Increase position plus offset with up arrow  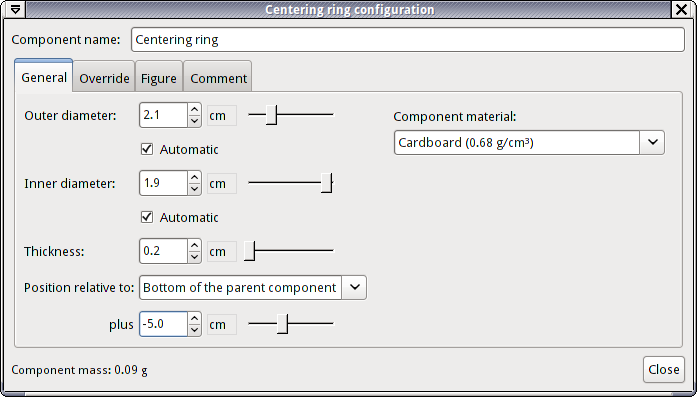[194, 318]
